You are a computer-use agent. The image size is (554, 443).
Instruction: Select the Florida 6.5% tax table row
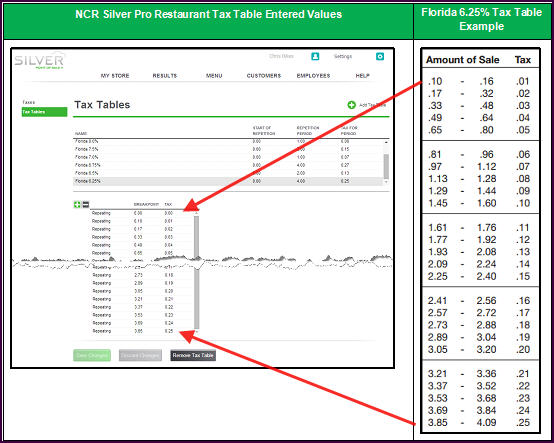(228, 173)
